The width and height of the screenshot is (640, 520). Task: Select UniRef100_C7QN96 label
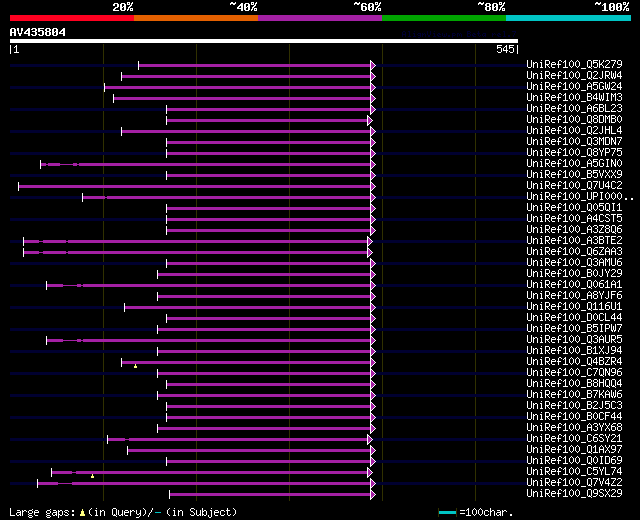(574, 373)
